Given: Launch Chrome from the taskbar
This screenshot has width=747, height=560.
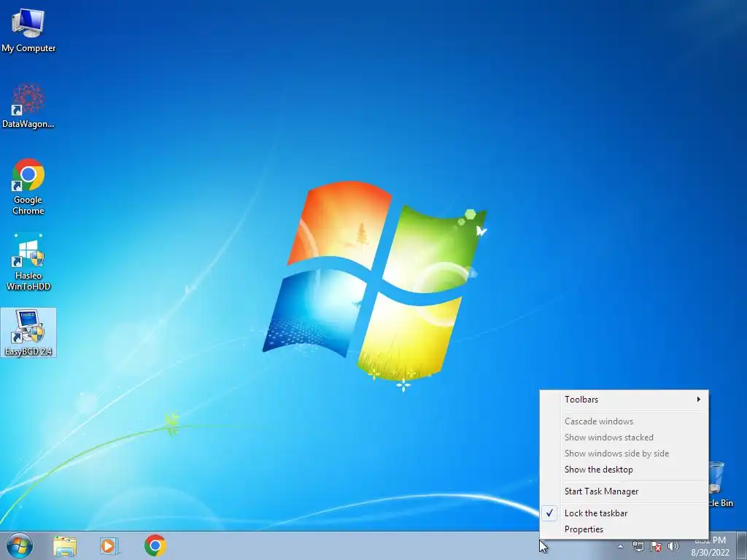Looking at the screenshot, I should (x=155, y=545).
